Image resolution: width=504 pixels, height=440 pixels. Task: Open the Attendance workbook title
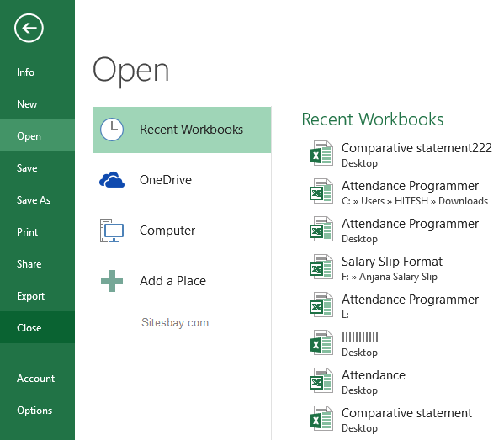point(374,375)
